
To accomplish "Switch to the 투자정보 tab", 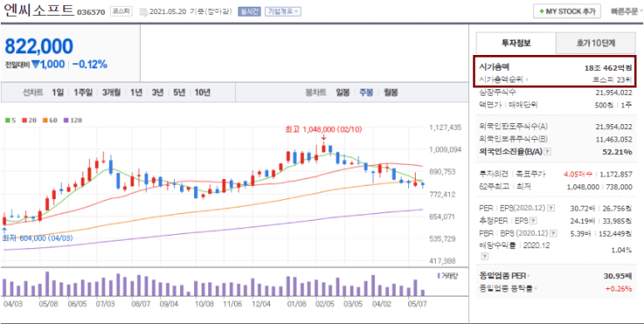I will [516, 42].
